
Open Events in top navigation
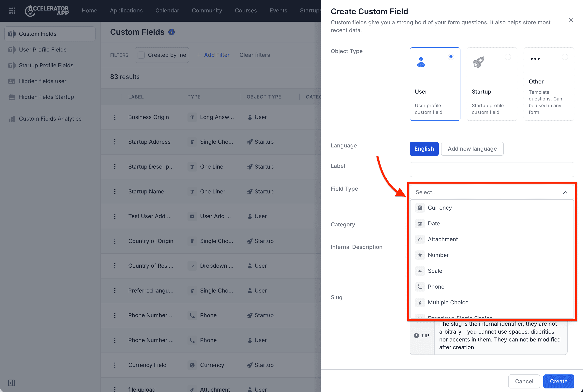pos(278,10)
